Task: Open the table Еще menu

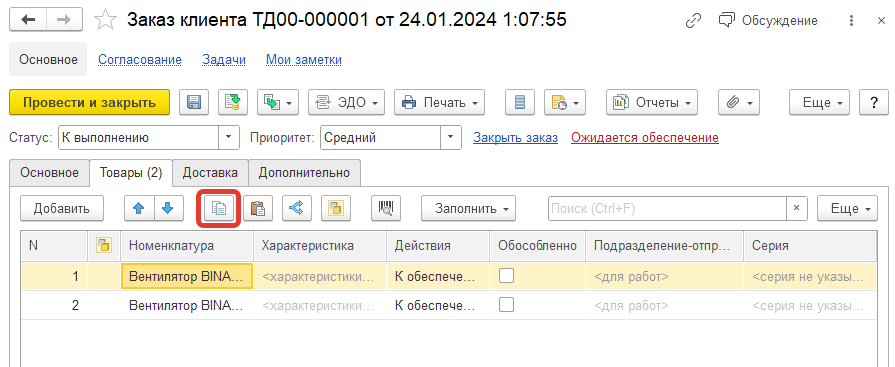Action: 847,208
